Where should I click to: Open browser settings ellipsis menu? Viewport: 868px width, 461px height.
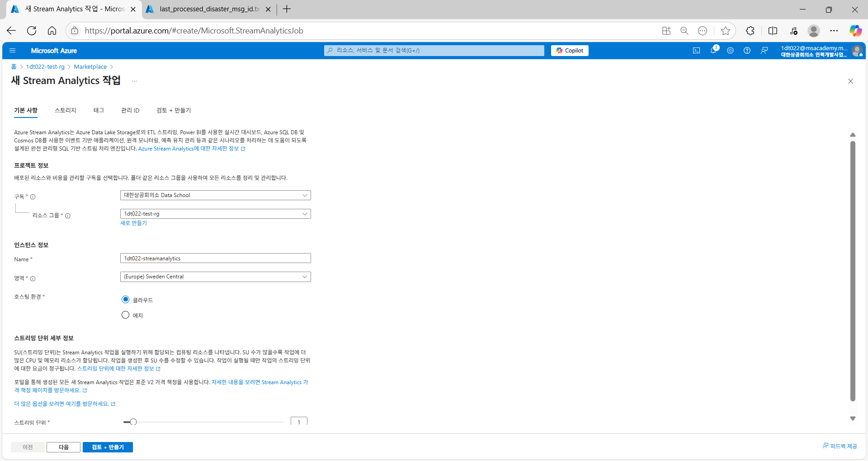click(834, 31)
